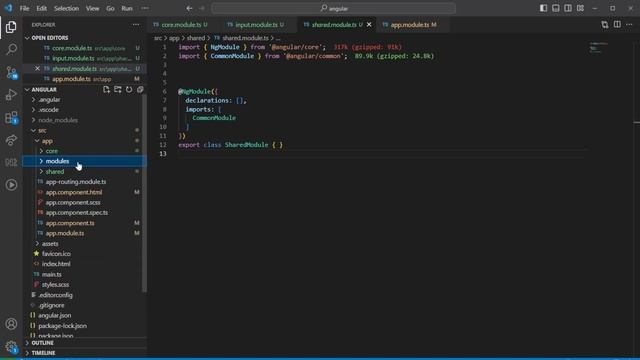The image size is (640, 360).
Task: Open the Accounts menu icon
Action: (x=11, y=324)
